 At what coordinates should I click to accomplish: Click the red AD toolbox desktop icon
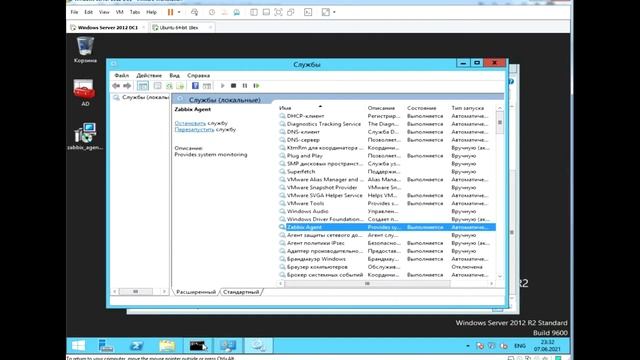pyautogui.click(x=84, y=93)
